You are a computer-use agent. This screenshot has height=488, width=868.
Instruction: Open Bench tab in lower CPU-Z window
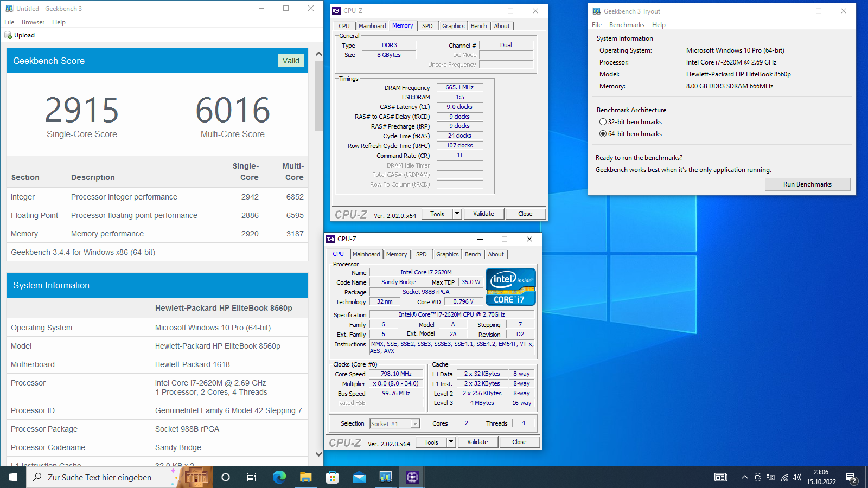point(473,254)
